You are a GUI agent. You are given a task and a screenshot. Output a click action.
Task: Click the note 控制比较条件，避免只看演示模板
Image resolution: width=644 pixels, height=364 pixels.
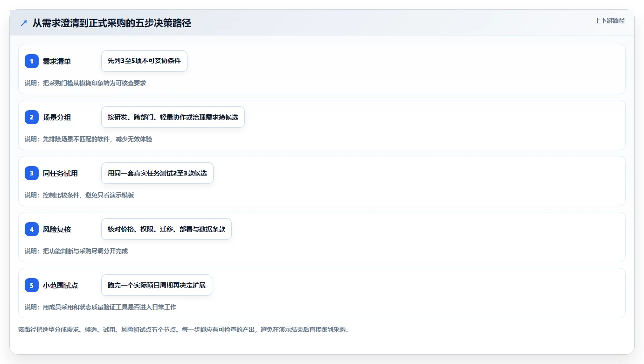coord(79,195)
